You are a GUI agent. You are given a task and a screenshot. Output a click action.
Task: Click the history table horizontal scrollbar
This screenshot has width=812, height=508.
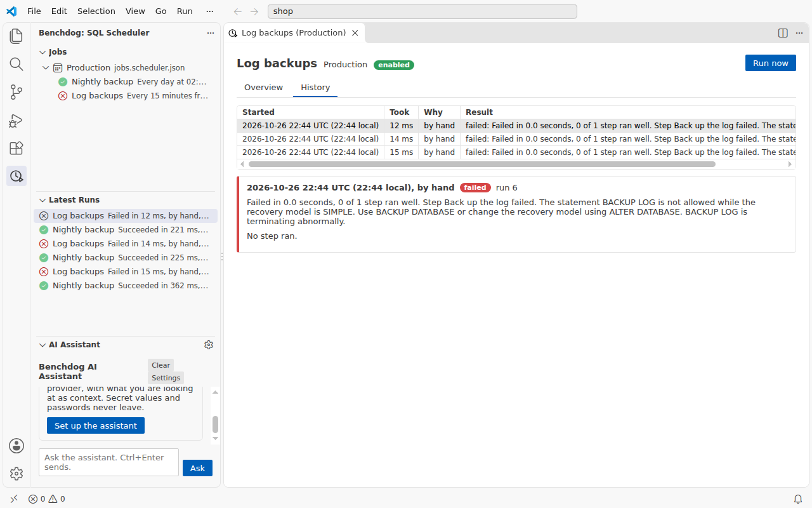[482, 164]
